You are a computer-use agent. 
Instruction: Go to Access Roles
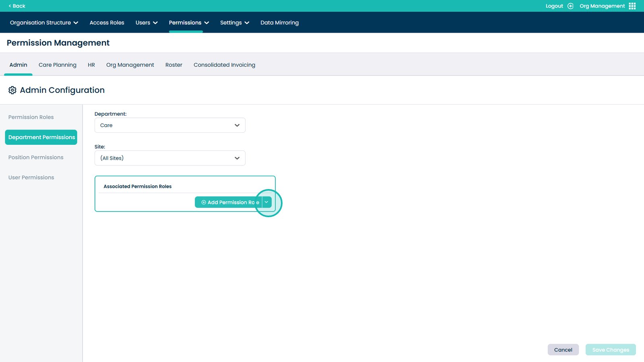107,23
